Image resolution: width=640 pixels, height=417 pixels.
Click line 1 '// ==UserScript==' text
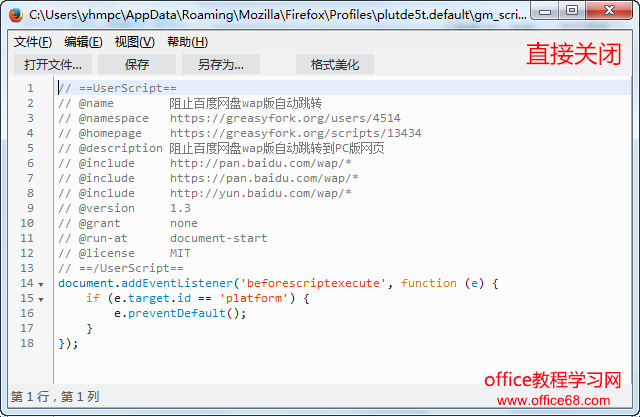(x=117, y=88)
